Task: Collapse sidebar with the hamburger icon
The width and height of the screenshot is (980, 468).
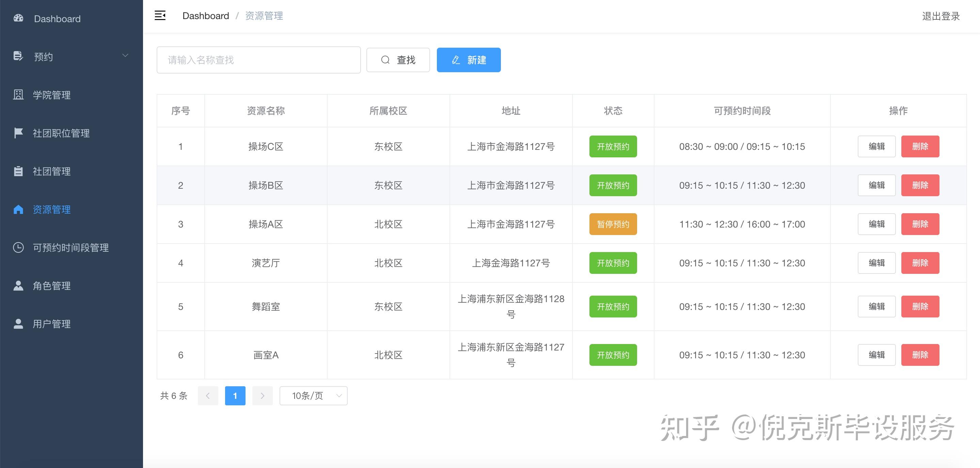Action: point(160,16)
